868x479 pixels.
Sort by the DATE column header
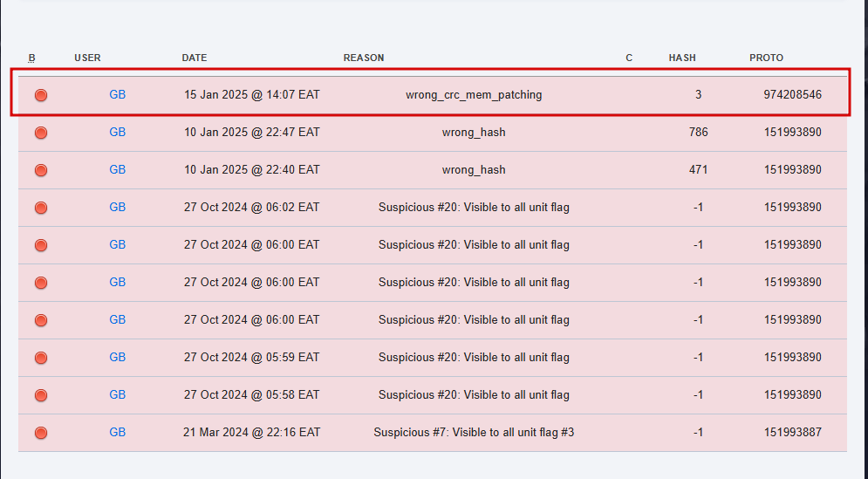point(195,58)
